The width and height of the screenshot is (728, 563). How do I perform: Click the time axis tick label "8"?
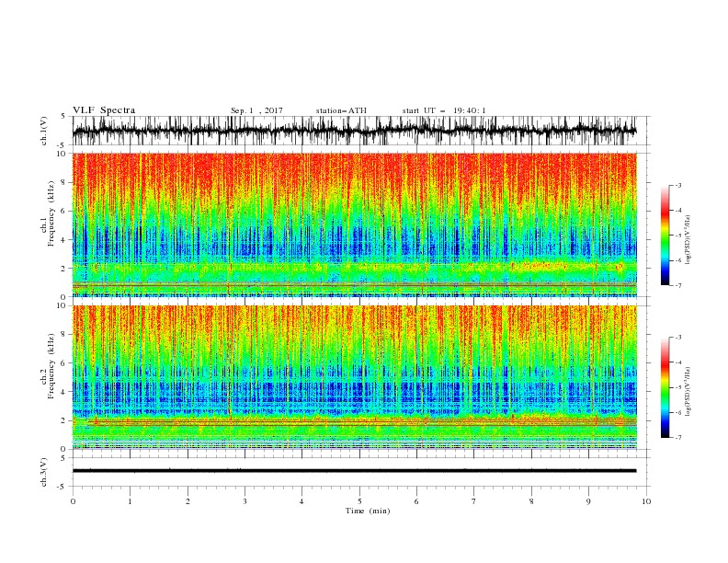pyautogui.click(x=531, y=501)
